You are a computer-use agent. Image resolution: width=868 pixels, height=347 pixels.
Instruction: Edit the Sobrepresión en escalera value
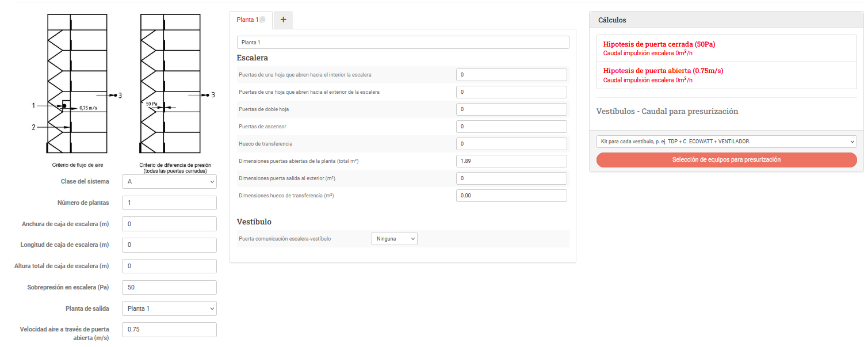[169, 287]
